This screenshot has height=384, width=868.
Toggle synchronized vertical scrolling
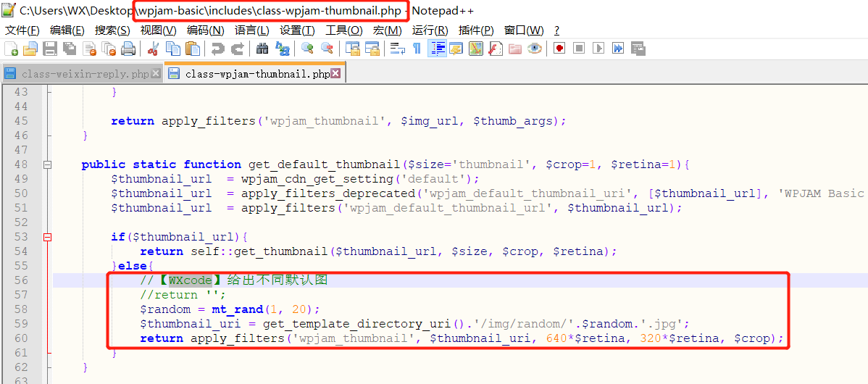[353, 49]
